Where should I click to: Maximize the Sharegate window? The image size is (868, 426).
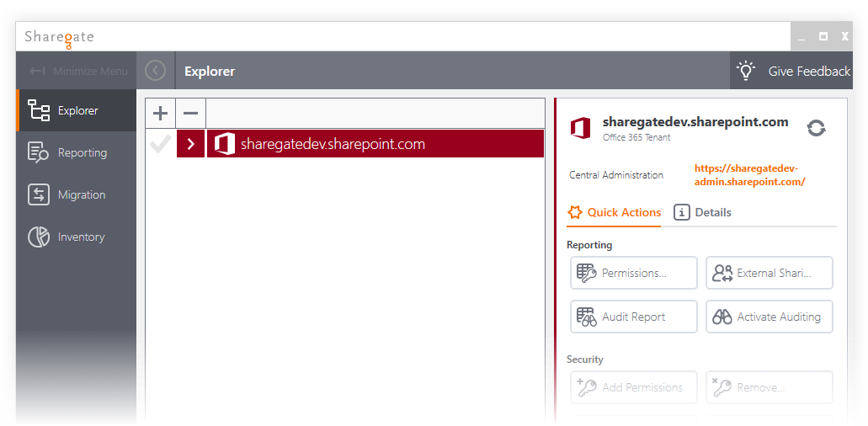pos(823,36)
